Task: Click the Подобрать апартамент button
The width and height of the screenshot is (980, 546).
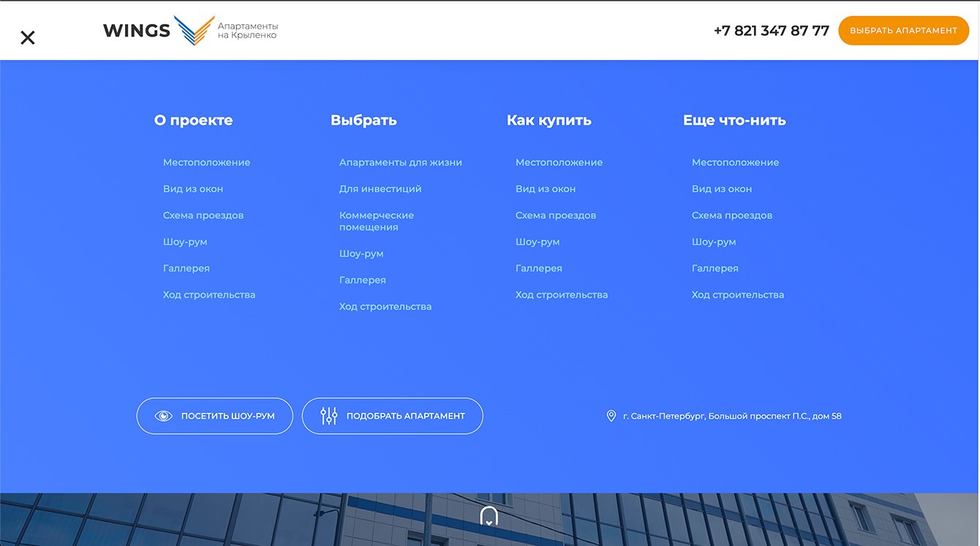Action: click(392, 416)
